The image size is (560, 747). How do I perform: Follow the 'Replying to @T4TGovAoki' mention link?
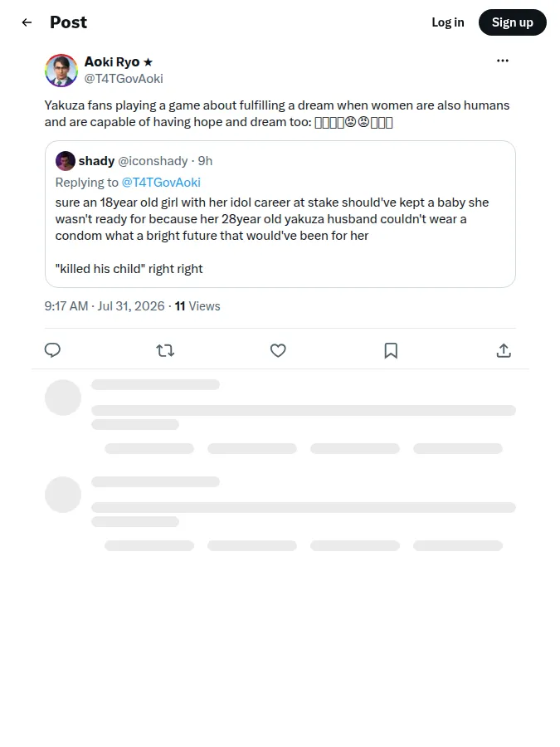tap(161, 183)
